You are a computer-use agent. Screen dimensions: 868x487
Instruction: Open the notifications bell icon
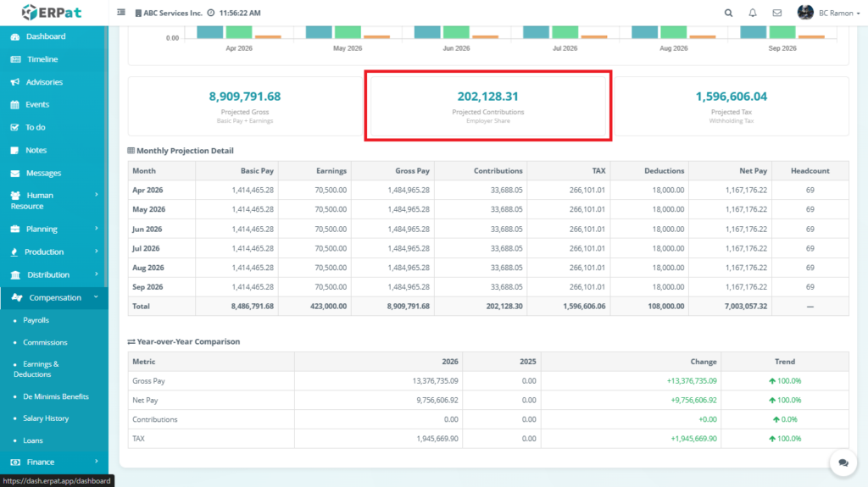coord(753,13)
